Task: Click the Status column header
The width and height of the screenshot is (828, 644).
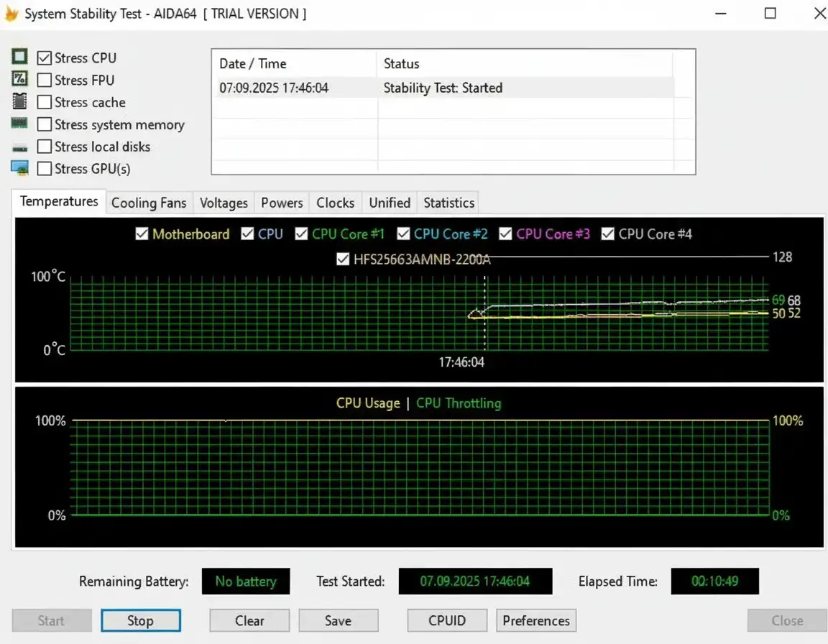Action: 525,64
